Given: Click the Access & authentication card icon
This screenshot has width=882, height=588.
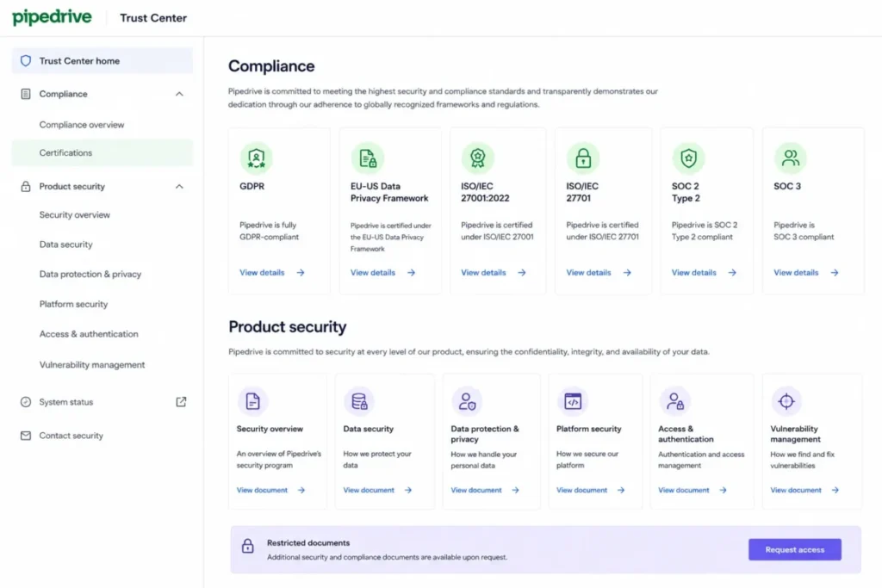Looking at the screenshot, I should click(x=674, y=401).
